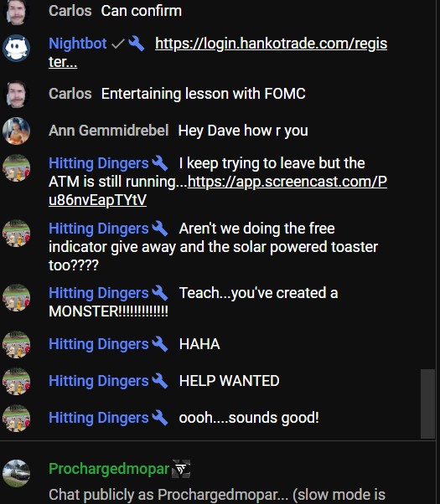Click the chat scrollbar thumb

point(427,404)
